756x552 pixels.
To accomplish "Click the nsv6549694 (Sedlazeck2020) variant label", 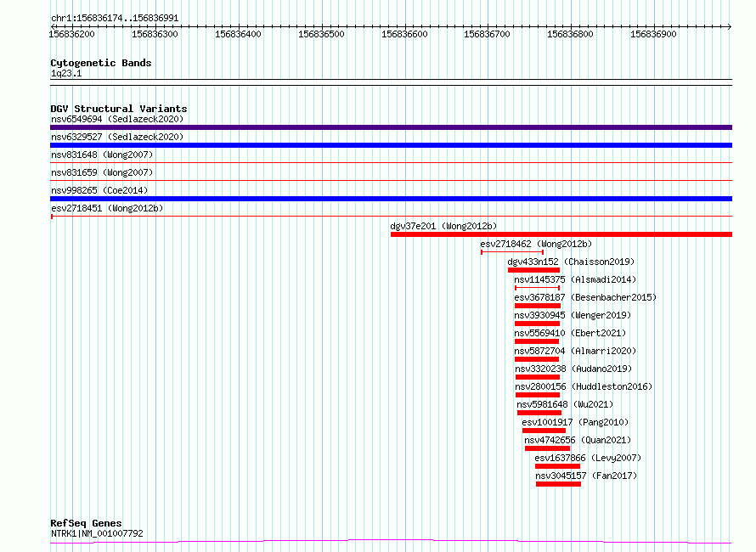I will (117, 119).
